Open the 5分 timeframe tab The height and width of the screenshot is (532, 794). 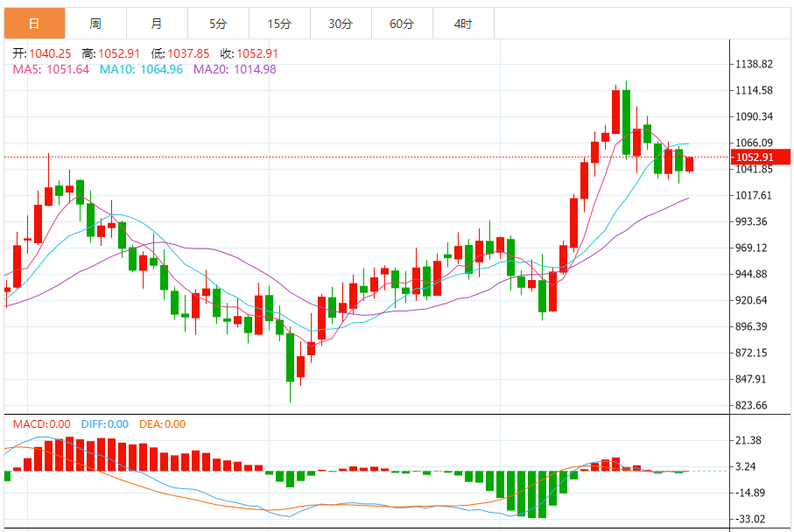pyautogui.click(x=218, y=24)
